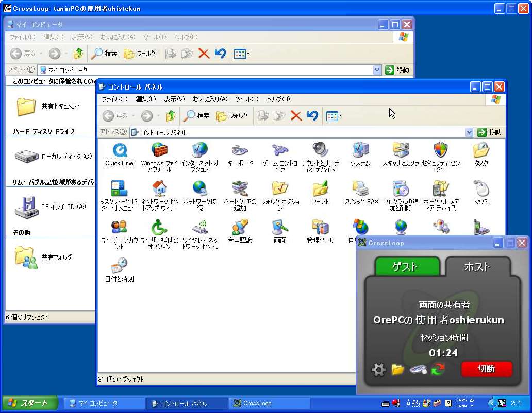The height and width of the screenshot is (413, 532).
Task: Open 管理ツール icon
Action: click(x=320, y=227)
